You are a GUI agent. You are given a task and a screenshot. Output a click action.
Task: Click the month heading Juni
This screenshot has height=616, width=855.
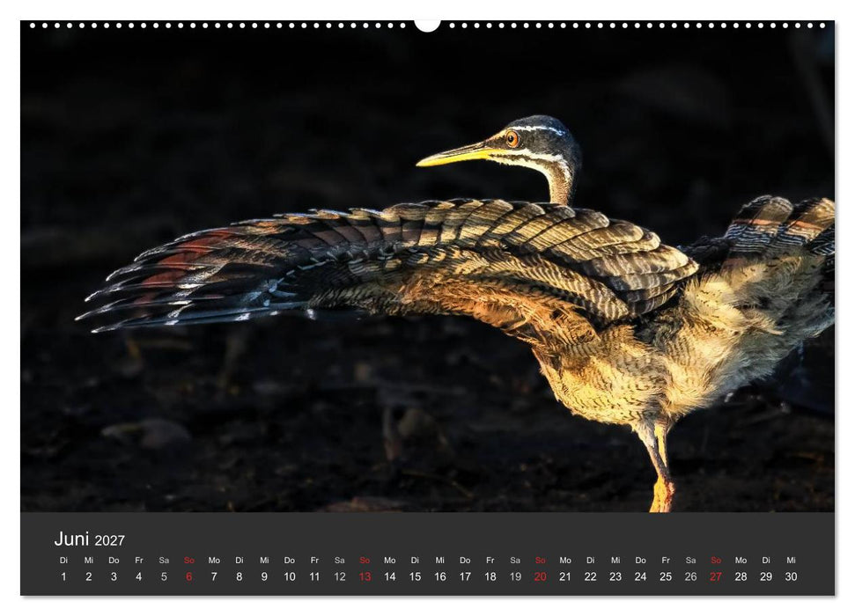coord(71,539)
